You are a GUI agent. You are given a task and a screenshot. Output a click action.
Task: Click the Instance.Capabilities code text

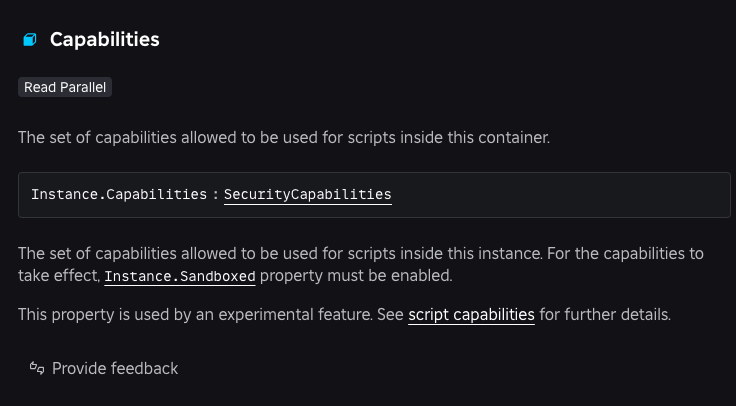[x=119, y=194]
